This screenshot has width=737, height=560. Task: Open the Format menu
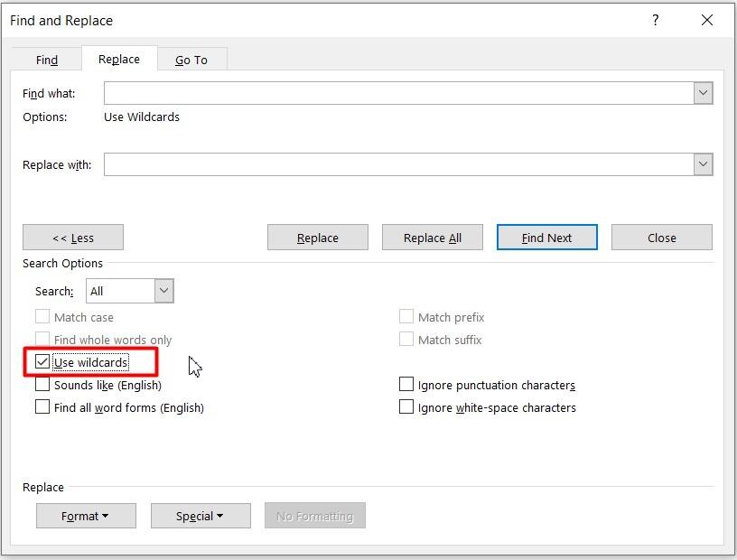point(86,516)
